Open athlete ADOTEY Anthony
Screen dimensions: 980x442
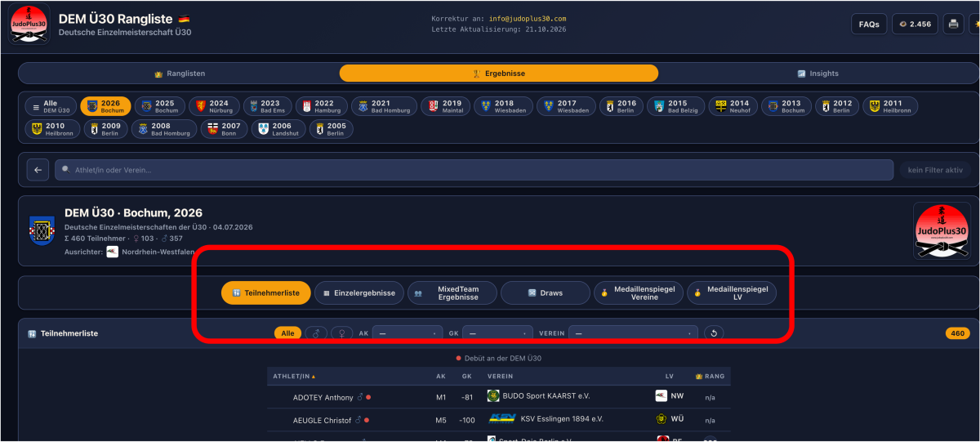(x=323, y=397)
